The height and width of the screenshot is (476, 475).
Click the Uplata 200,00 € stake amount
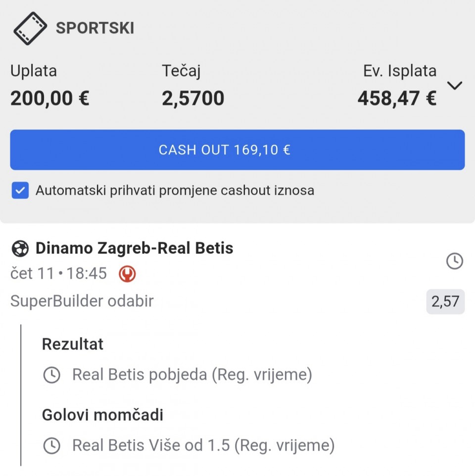tap(49, 98)
